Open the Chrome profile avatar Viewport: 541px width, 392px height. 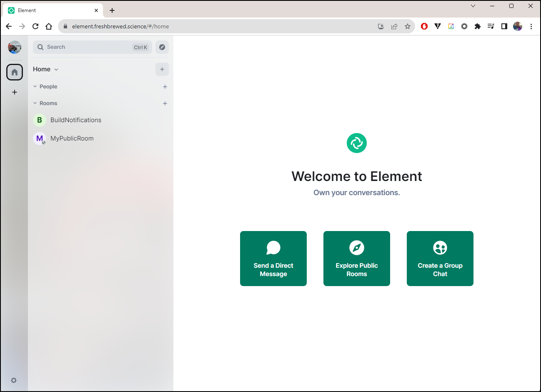click(x=518, y=26)
